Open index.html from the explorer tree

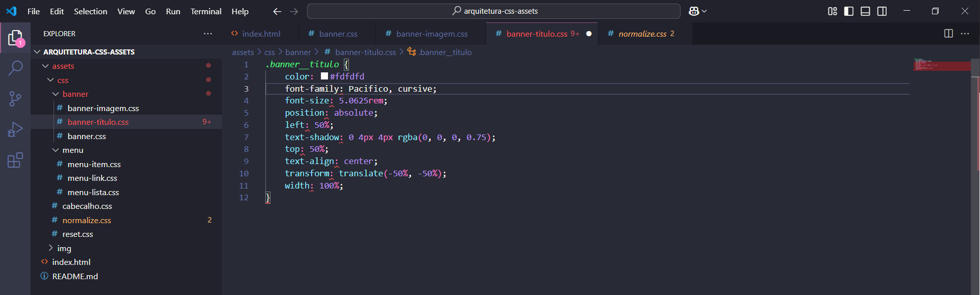pyautogui.click(x=127, y=262)
